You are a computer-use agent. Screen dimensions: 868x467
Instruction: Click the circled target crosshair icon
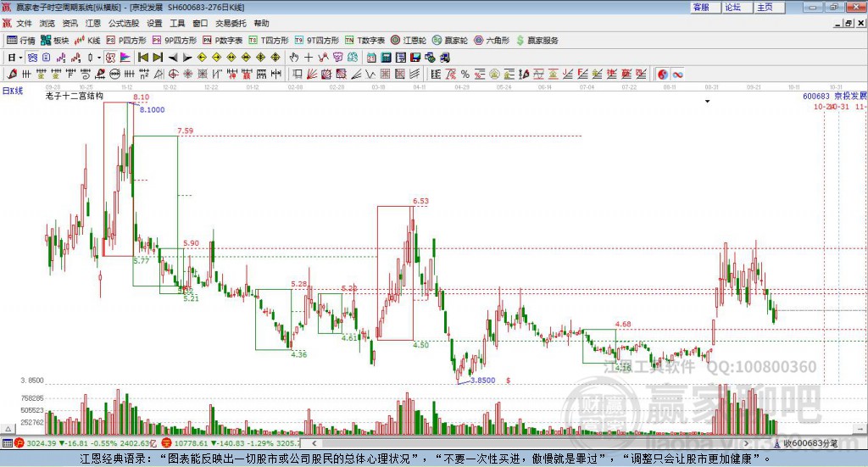click(173, 74)
